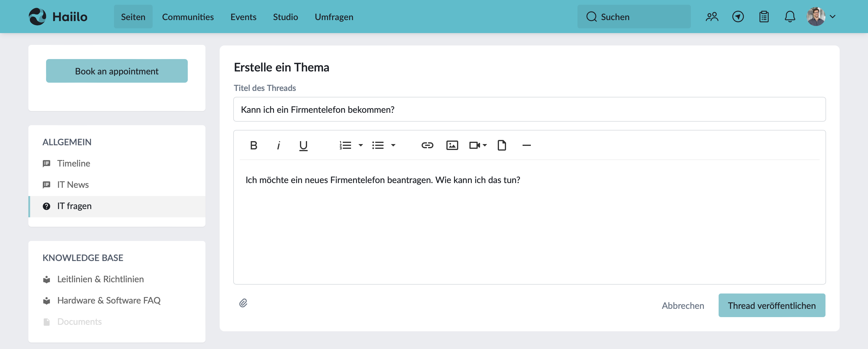Viewport: 868px width, 349px height.
Task: Open notifications bell
Action: (x=790, y=17)
